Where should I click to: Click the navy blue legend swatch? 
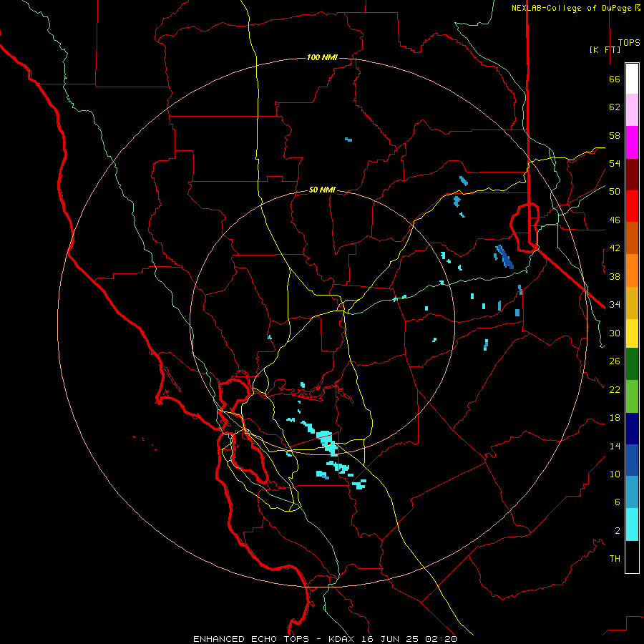(632, 429)
